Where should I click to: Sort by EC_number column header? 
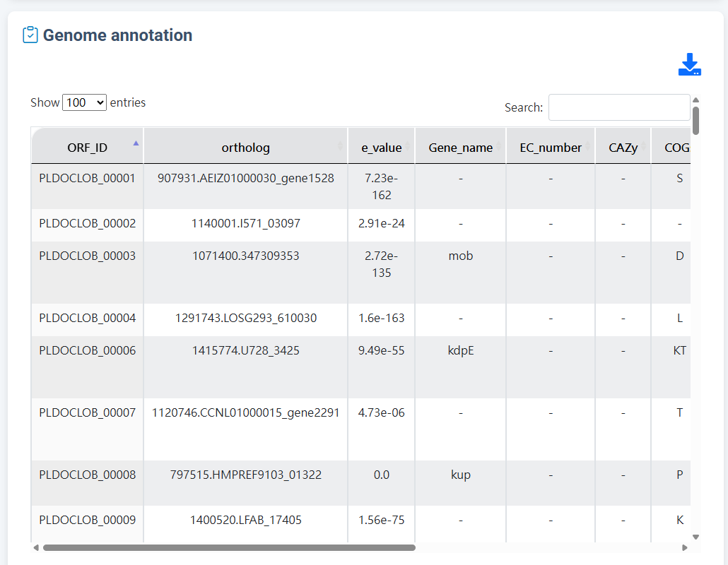[550, 148]
